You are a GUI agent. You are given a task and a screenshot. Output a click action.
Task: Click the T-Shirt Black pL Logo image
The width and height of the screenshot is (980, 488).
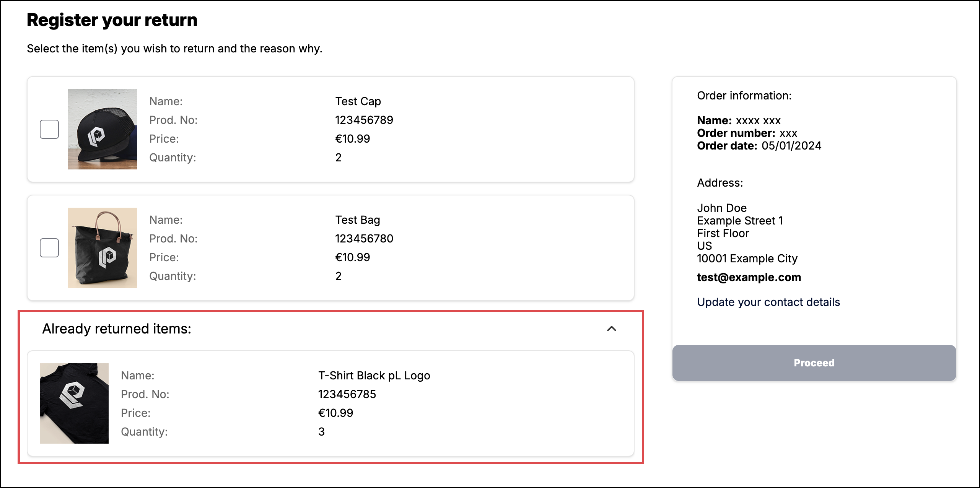click(x=74, y=403)
